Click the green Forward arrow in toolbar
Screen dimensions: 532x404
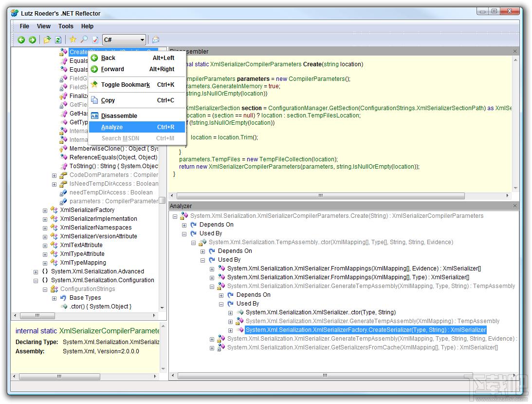[x=32, y=40]
